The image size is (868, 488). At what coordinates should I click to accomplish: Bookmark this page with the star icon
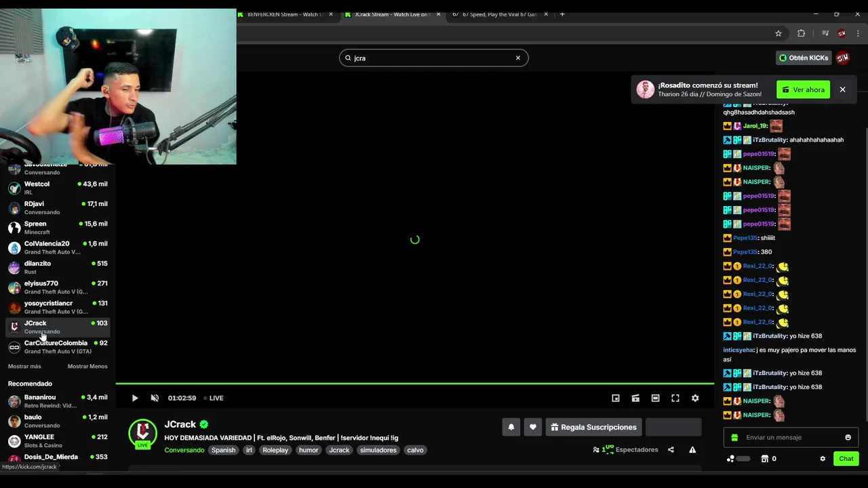(x=778, y=33)
